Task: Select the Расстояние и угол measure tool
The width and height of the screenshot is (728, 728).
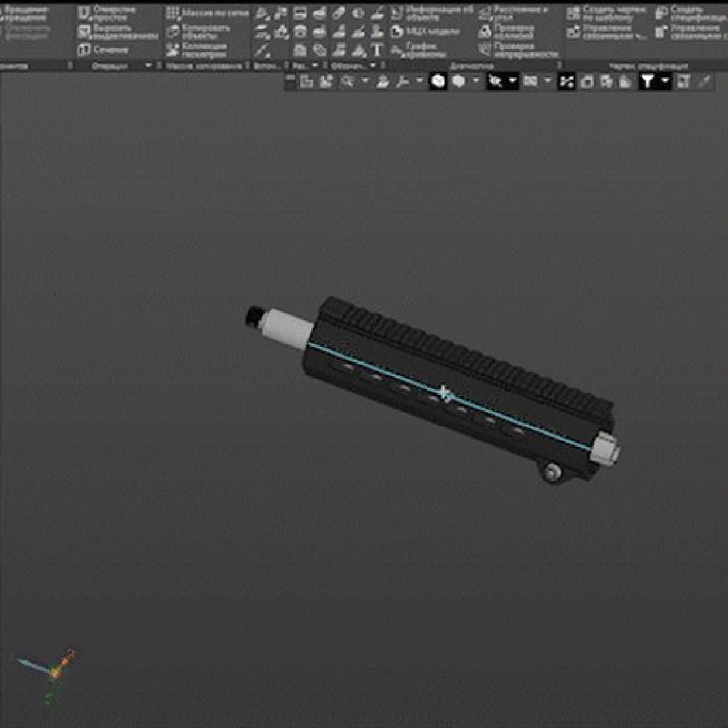Action: (x=485, y=13)
